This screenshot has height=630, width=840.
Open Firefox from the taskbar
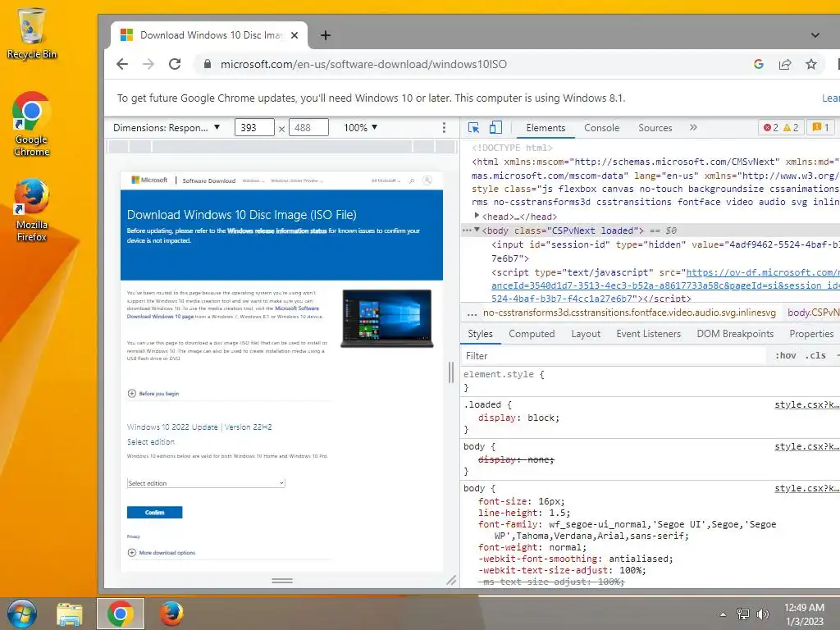[171, 614]
